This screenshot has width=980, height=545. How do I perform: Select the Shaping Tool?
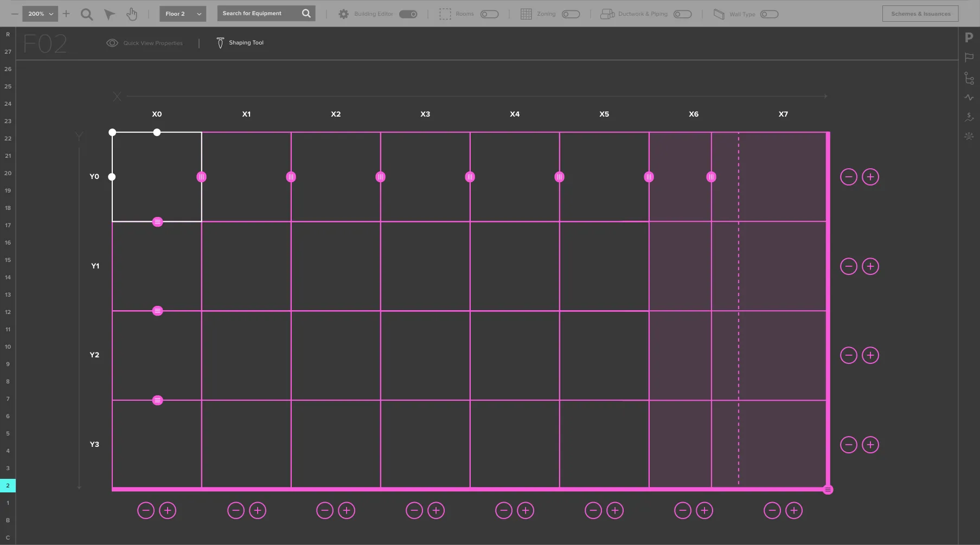click(x=240, y=43)
